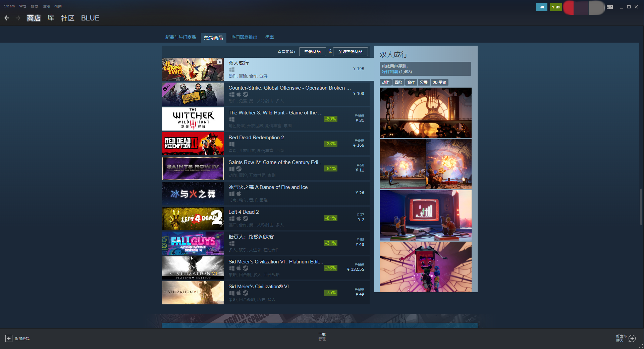Image resolution: width=644 pixels, height=349 pixels.
Task: Click the Apple icon in the Counter-Strike row
Action: 238,94
